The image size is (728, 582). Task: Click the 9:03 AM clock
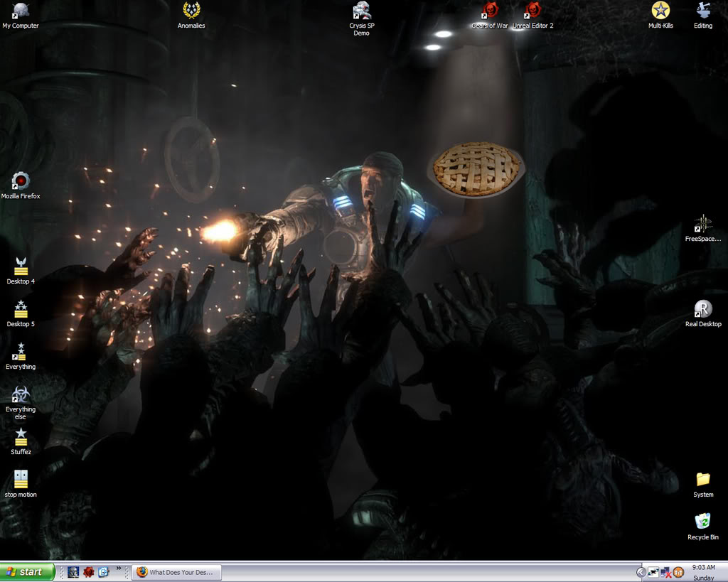[x=703, y=567]
